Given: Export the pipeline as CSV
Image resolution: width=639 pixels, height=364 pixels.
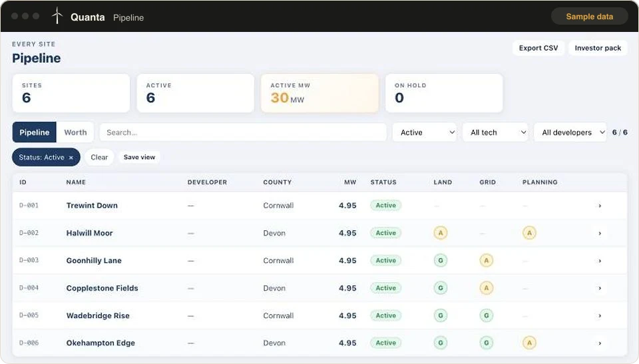Looking at the screenshot, I should 538,48.
